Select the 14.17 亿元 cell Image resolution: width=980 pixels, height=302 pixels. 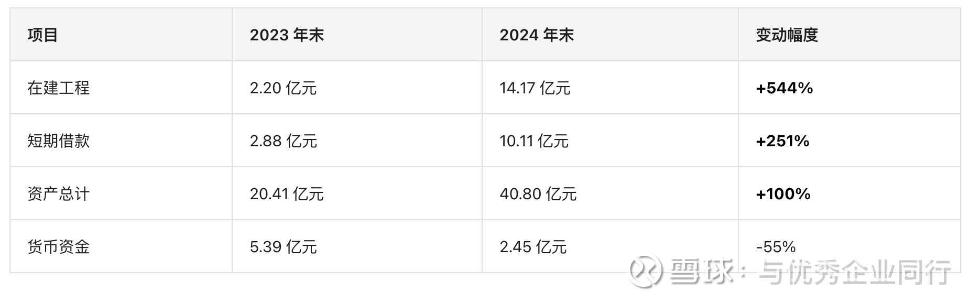point(535,88)
